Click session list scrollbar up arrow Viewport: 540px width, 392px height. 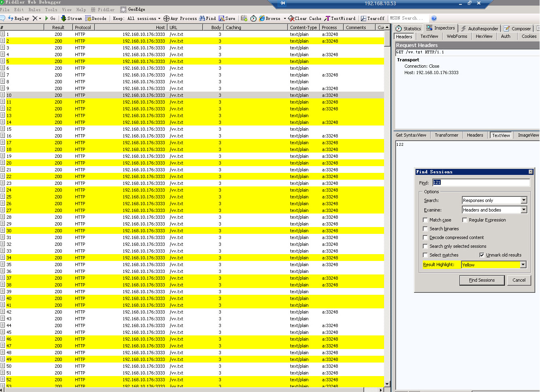pyautogui.click(x=387, y=27)
